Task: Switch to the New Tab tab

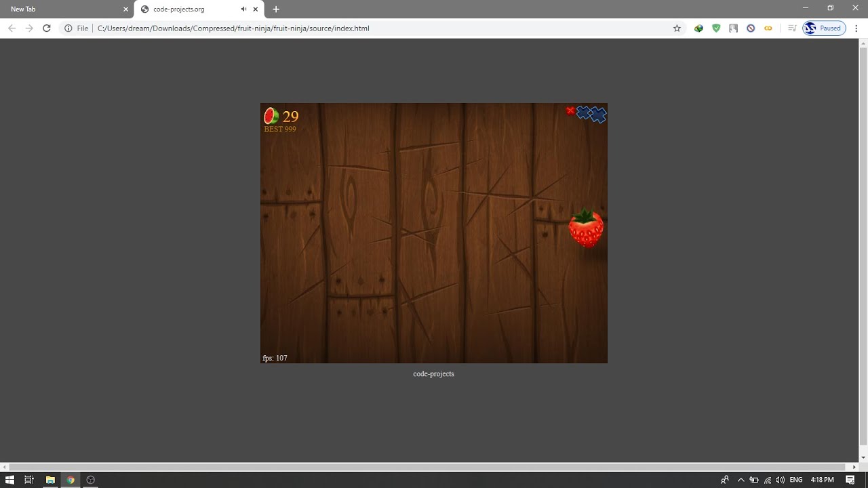Action: coord(66,9)
